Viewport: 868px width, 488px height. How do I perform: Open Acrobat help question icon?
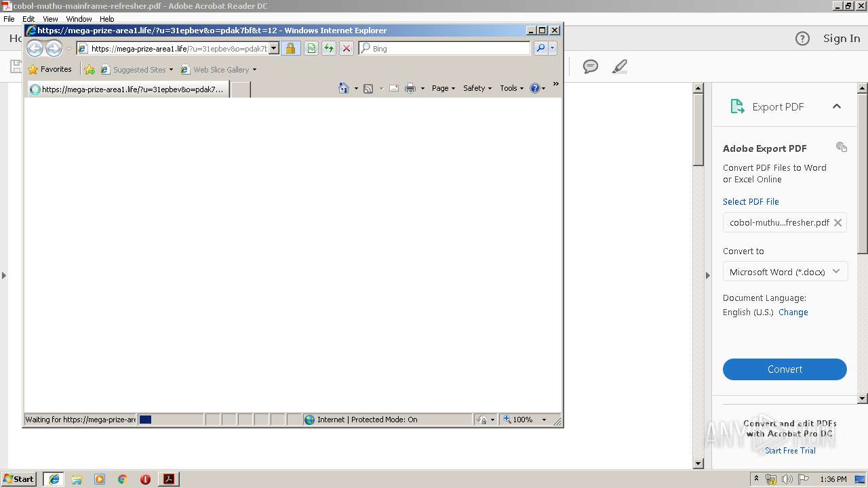point(802,39)
